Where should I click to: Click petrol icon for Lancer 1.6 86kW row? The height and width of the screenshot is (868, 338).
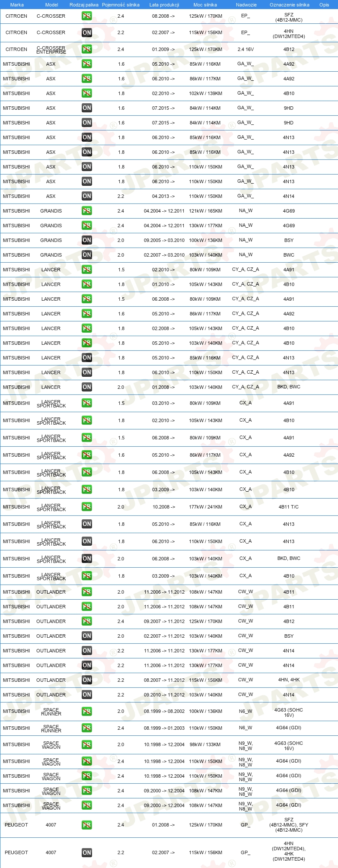click(x=87, y=314)
